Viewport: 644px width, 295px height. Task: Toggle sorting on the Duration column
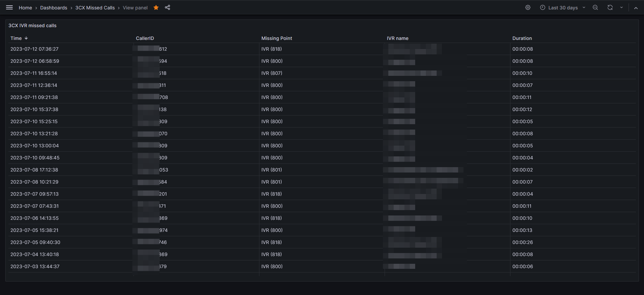522,38
